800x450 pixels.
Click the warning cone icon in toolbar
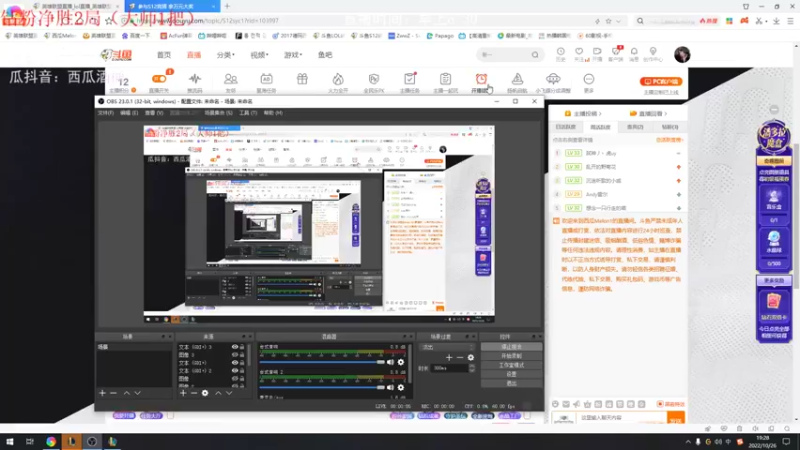[517, 79]
